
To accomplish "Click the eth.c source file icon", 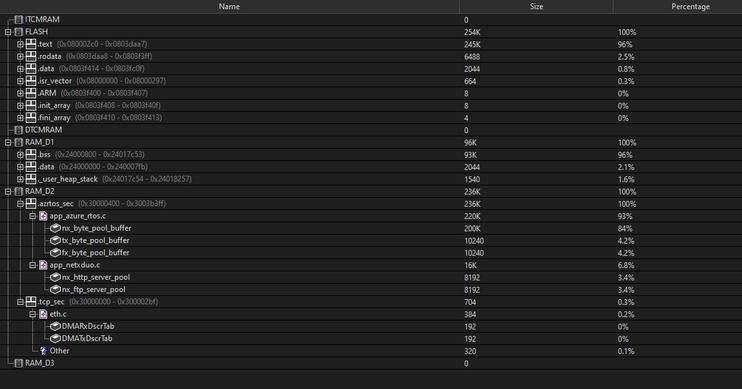I will point(43,314).
